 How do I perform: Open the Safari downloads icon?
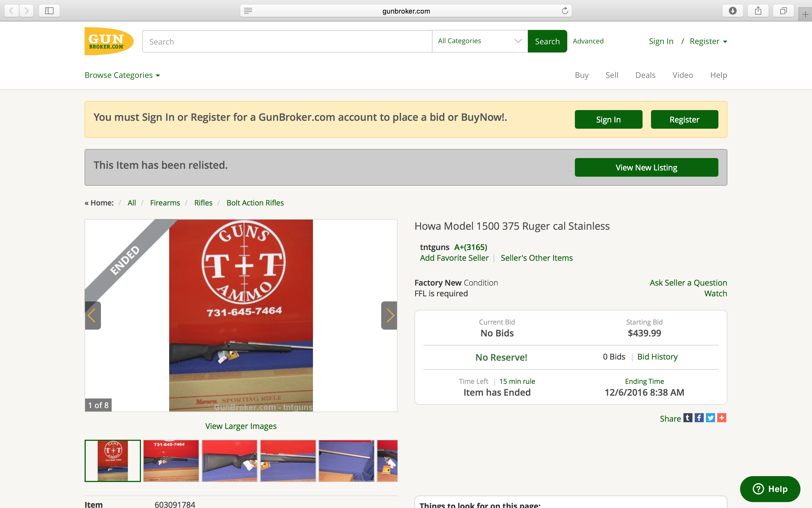pyautogui.click(x=733, y=11)
